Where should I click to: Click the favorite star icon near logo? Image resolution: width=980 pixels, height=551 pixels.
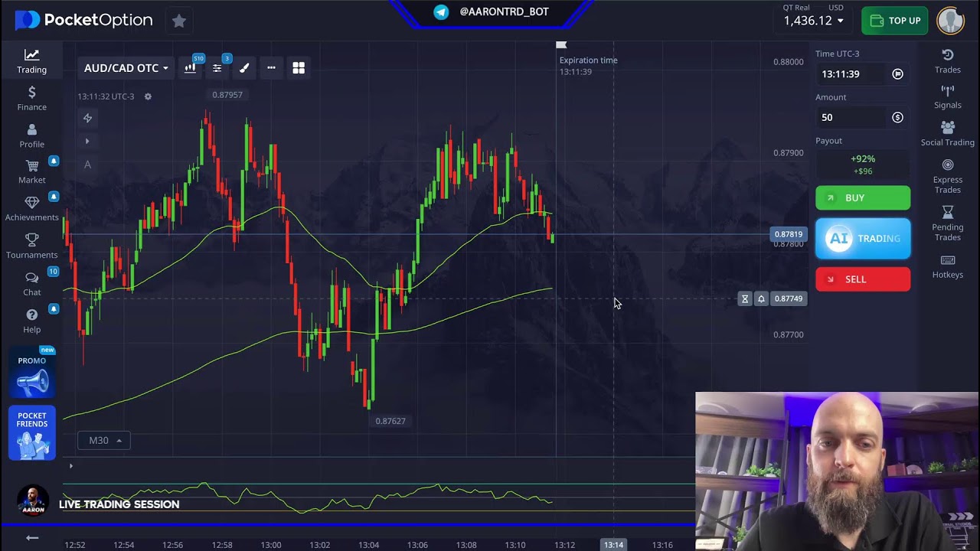[x=179, y=21]
